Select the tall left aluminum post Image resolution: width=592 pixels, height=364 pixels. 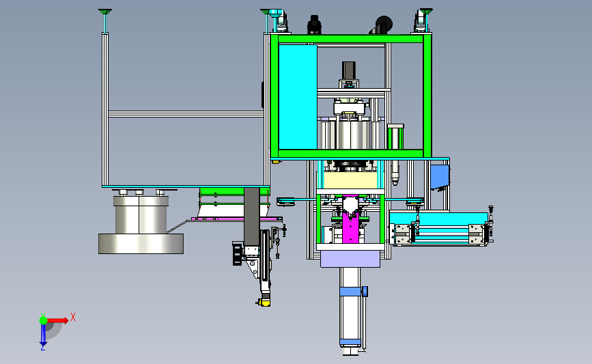[105, 109]
